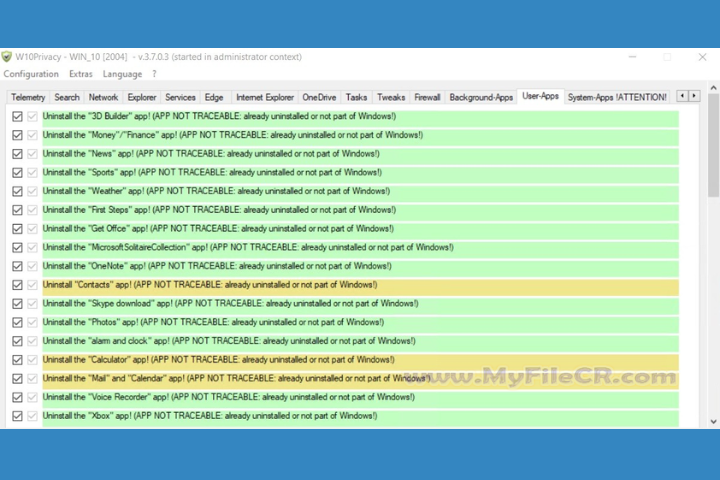Select the Uninstall "News" app row text
The image size is (720, 480).
tap(211, 154)
